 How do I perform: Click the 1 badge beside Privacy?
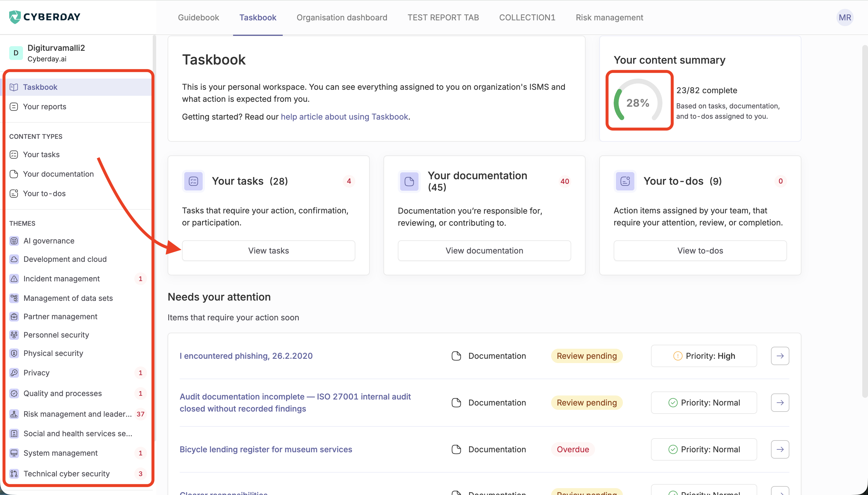140,373
